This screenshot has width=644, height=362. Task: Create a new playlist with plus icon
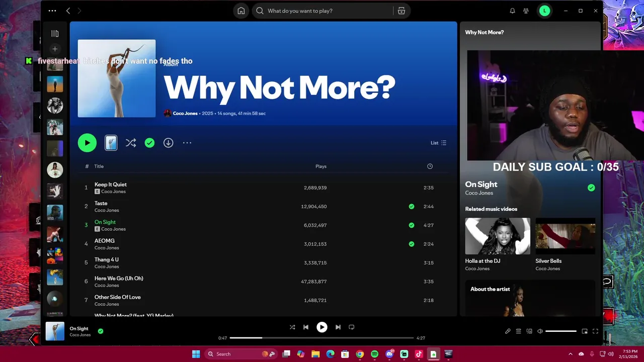[x=55, y=49]
